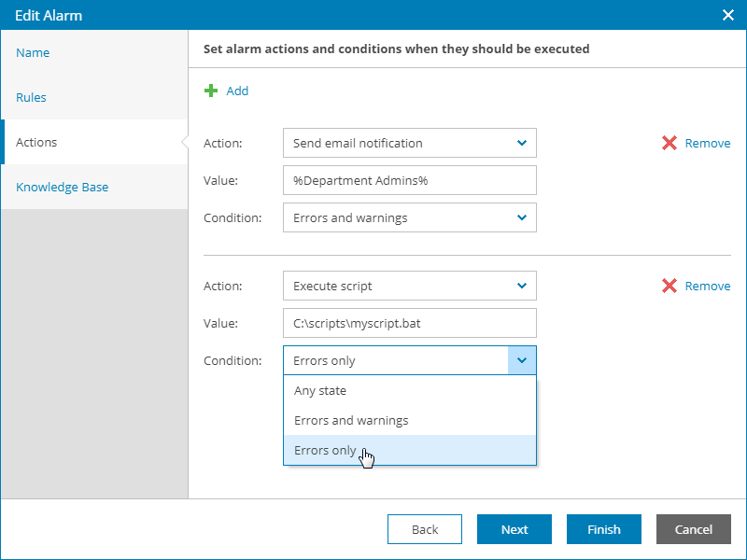Close the Edit Alarm dialog
The image size is (747, 560).
(728, 15)
